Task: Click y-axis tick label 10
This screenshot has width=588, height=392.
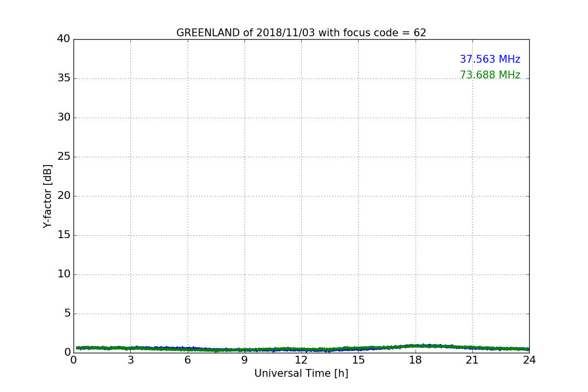Action: (x=64, y=274)
